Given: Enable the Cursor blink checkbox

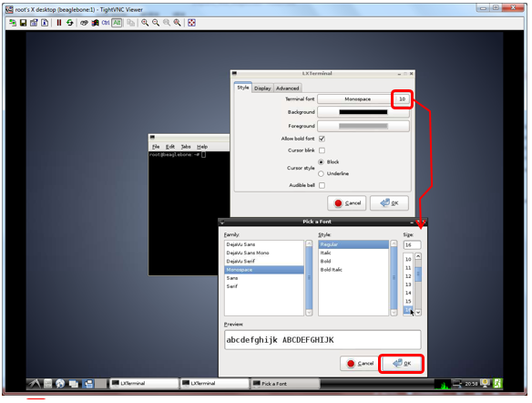Looking at the screenshot, I should coord(322,150).
